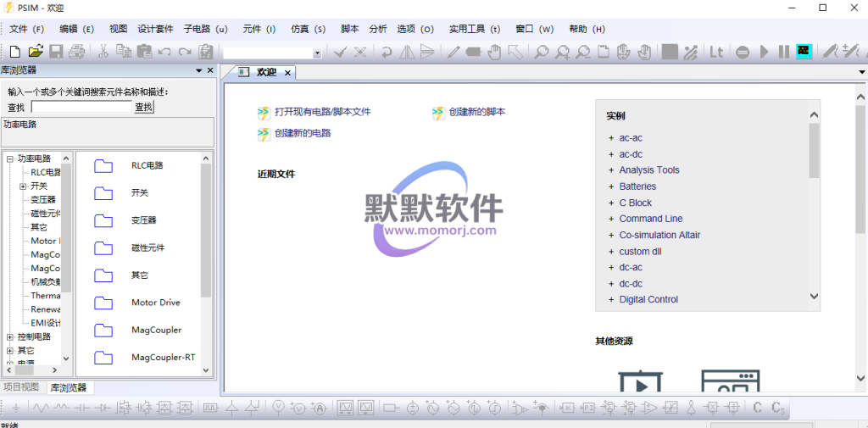The height and width of the screenshot is (428, 868).
Task: Open the cyan Simview waveform icon
Action: pyautogui.click(x=804, y=52)
